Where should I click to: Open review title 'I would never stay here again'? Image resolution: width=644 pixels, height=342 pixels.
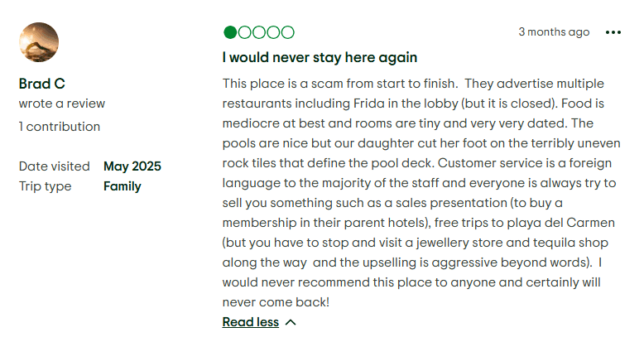click(x=320, y=58)
